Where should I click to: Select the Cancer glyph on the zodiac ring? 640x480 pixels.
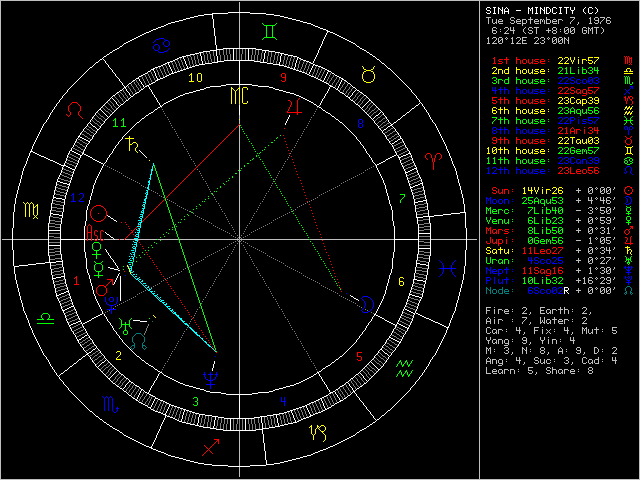pos(160,46)
